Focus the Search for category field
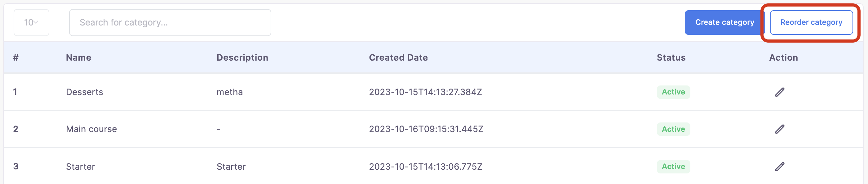868x184 pixels. pos(170,23)
